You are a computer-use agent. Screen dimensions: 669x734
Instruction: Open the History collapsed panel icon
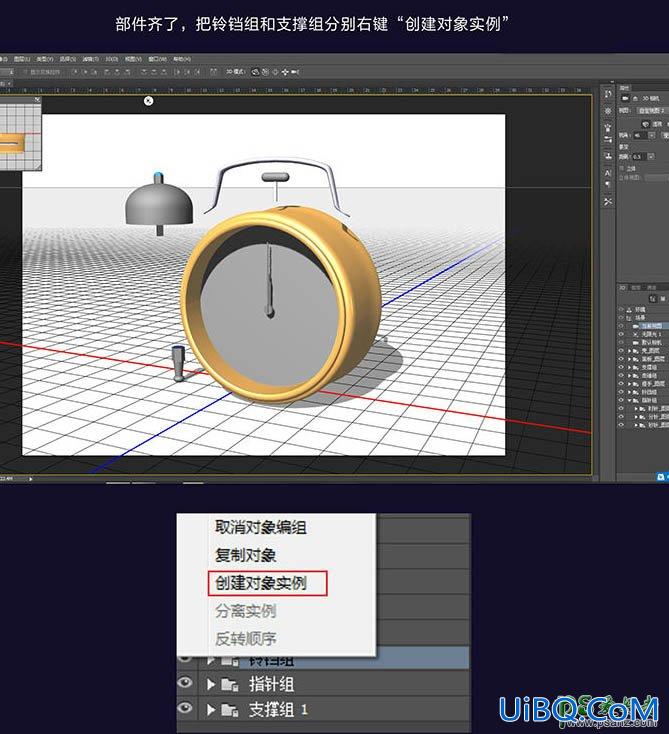(x=608, y=94)
